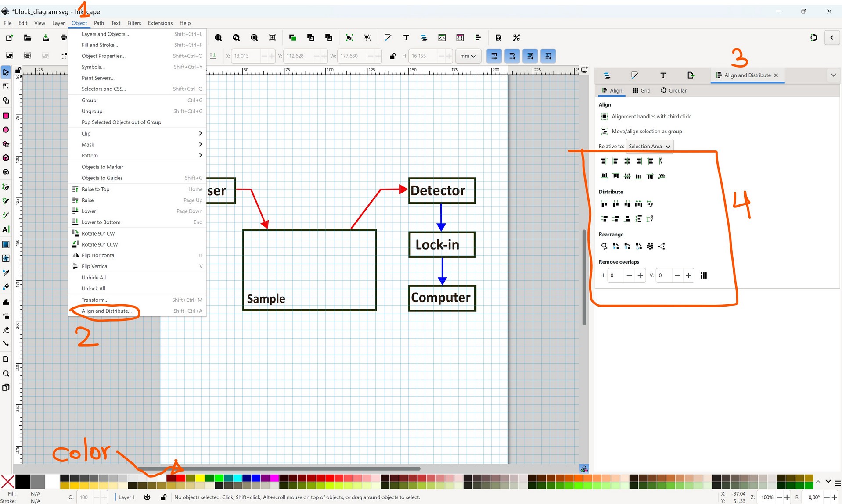Click Center on horizontal axis icon
Viewport: 842px width, 504px height.
(x=627, y=176)
